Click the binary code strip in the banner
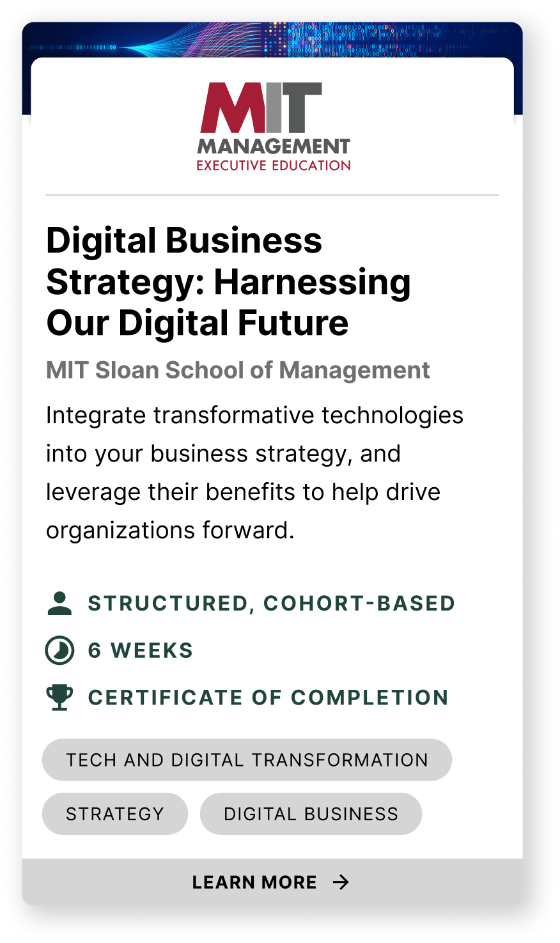Screen dimensions: 560x943 point(74,47)
